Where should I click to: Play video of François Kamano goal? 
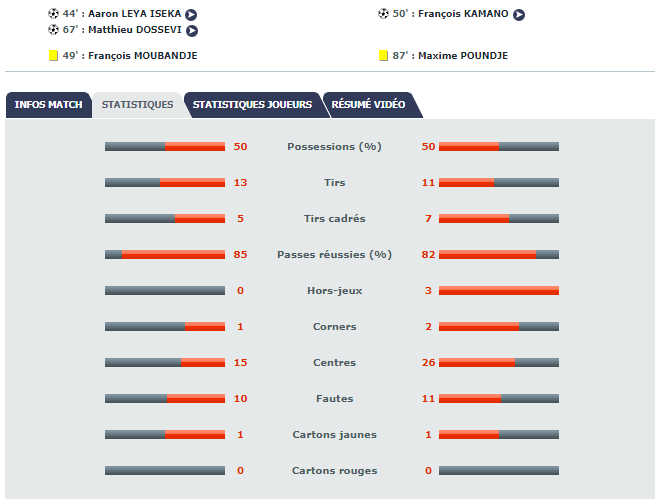coord(519,15)
